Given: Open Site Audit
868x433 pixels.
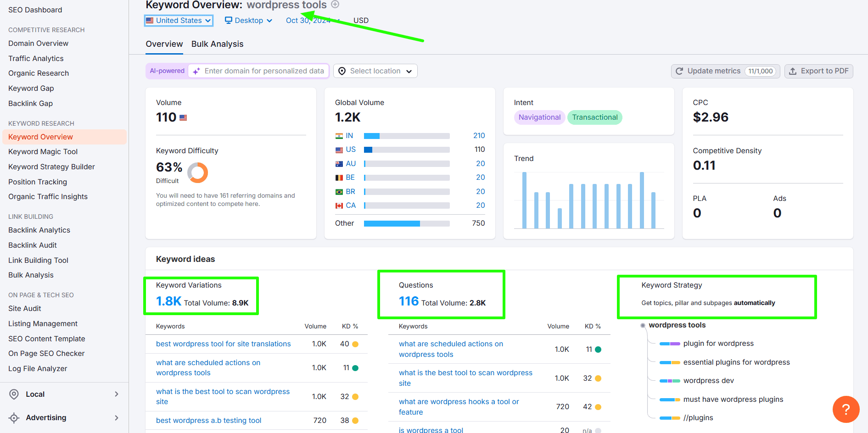Looking at the screenshot, I should click(25, 309).
